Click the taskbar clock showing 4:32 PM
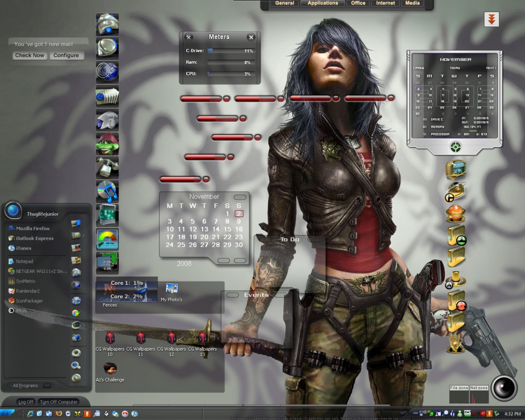This screenshot has width=525, height=420. pos(512,414)
